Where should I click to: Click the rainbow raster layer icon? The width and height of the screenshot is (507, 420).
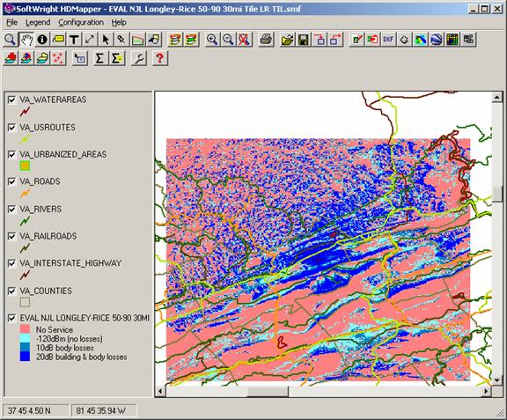pos(420,40)
